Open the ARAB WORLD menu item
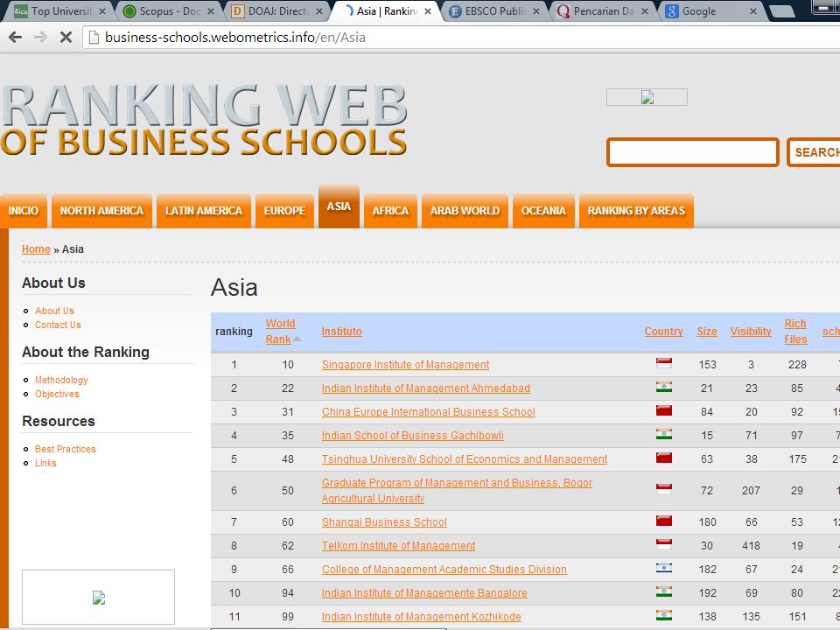The height and width of the screenshot is (630, 840). point(465,211)
